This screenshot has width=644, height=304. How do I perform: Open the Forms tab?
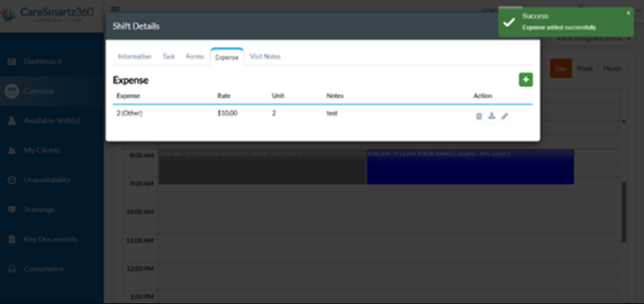pos(195,57)
